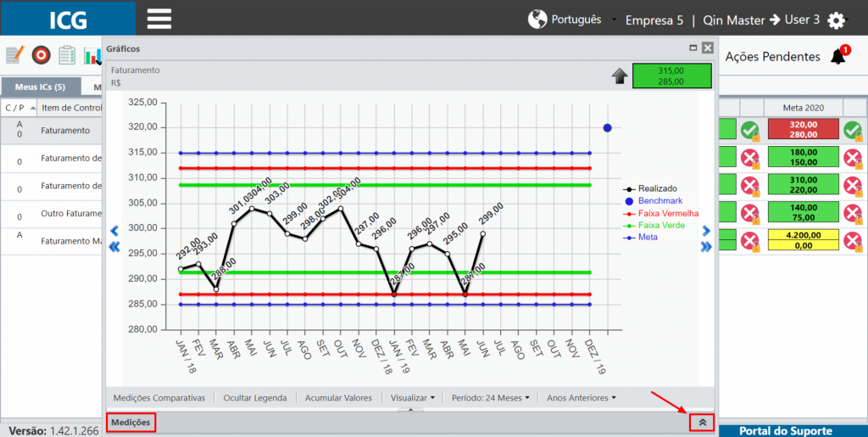Open the clipboard checklist icon

click(67, 55)
